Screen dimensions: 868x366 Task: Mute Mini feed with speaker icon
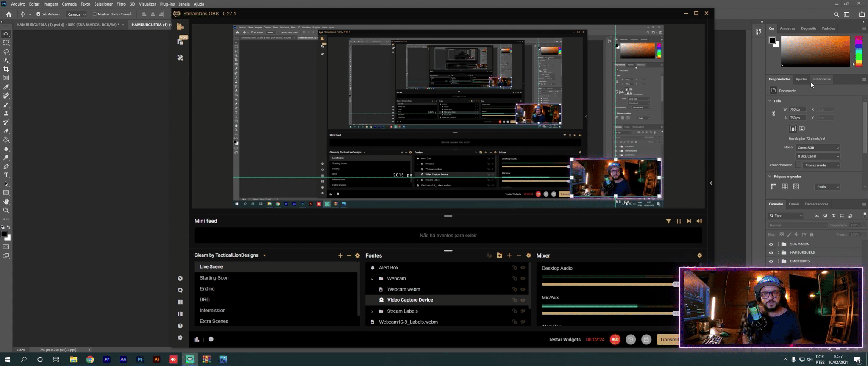click(x=699, y=221)
